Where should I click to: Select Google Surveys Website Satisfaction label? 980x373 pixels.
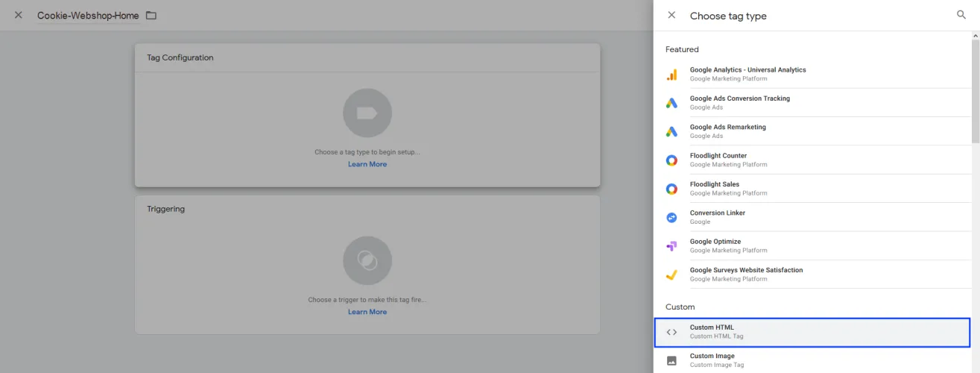pyautogui.click(x=746, y=270)
